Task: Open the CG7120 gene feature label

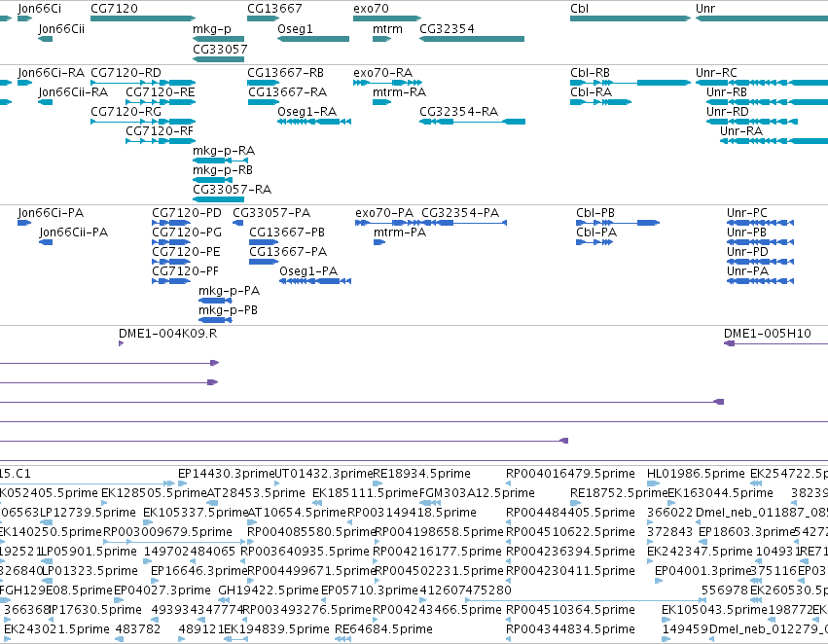Action: [114, 9]
